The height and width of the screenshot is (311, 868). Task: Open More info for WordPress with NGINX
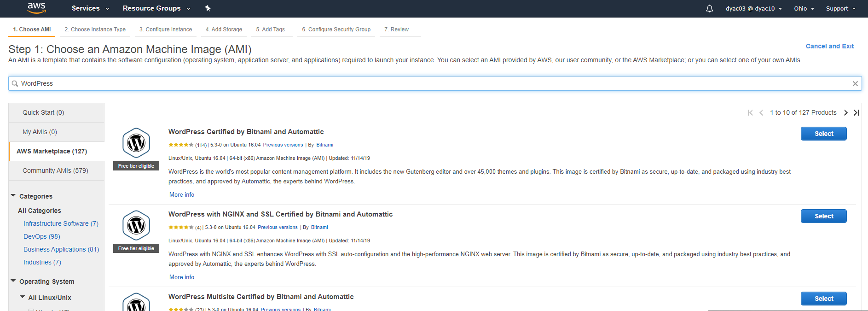click(182, 277)
